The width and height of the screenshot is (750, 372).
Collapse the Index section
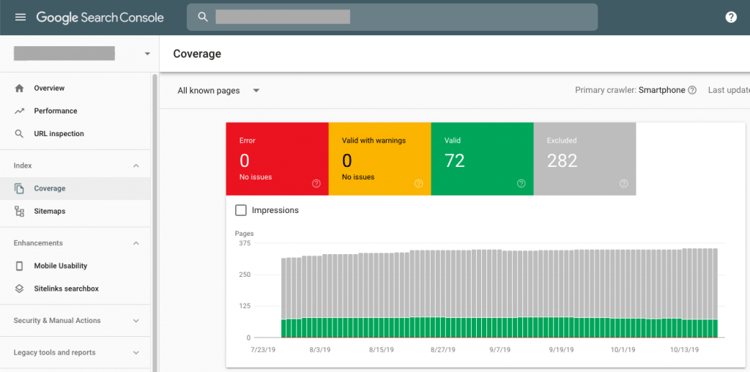[136, 166]
